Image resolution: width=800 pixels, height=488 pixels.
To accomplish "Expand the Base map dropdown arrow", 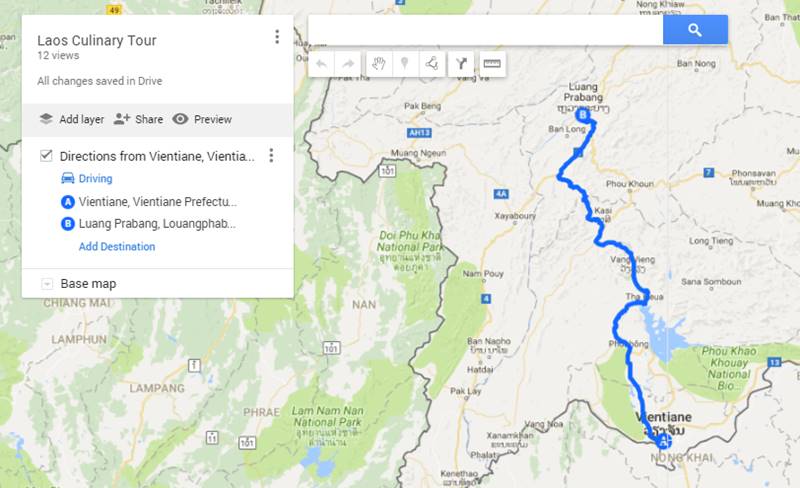I will 47,284.
